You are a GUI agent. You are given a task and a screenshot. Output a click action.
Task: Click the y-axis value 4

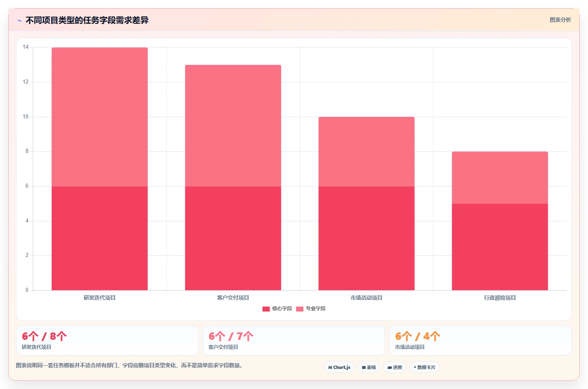pyautogui.click(x=27, y=221)
